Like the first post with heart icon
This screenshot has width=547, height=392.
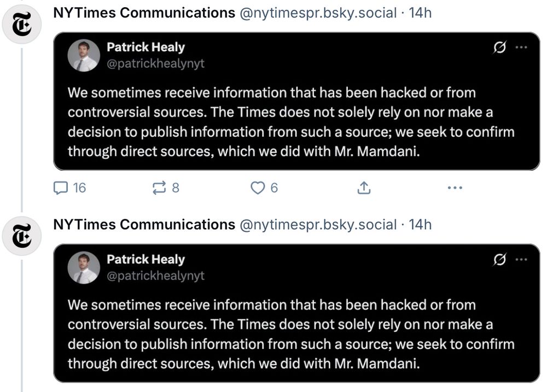(x=264, y=188)
